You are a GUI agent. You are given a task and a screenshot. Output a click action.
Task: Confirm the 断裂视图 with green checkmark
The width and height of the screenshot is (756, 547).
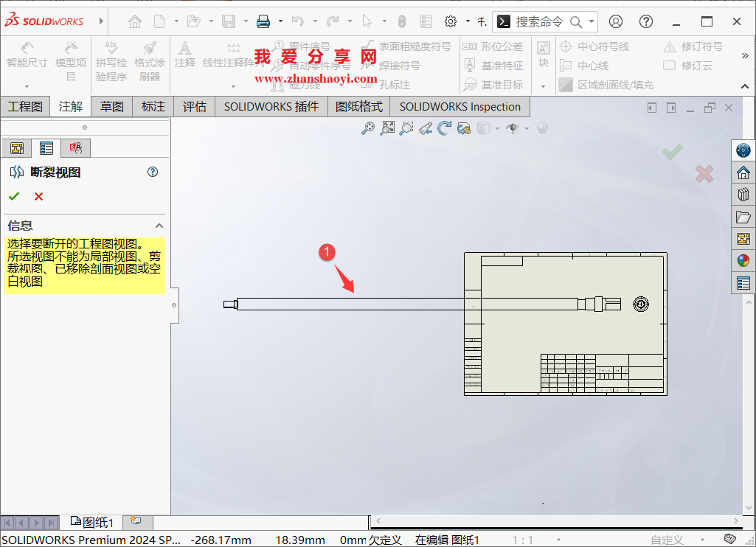click(14, 196)
